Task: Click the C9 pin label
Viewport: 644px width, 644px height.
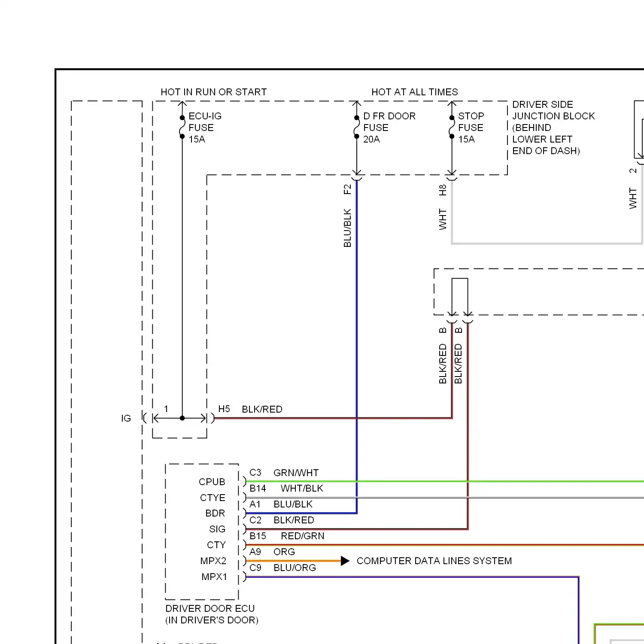Action: [255, 568]
